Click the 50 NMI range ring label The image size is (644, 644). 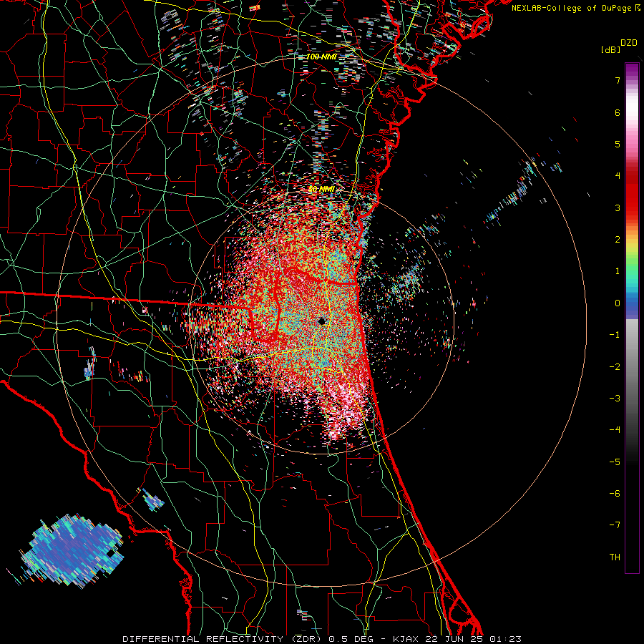click(x=321, y=190)
